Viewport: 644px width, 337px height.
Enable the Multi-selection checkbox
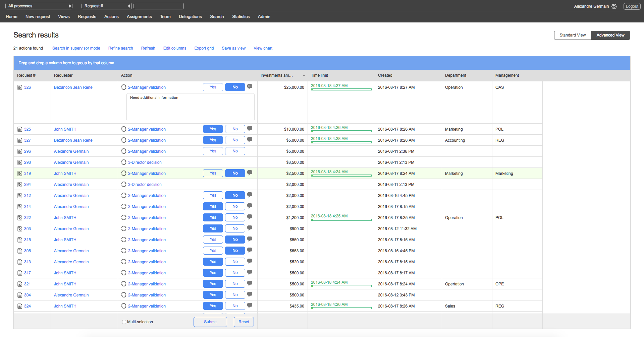(x=124, y=322)
